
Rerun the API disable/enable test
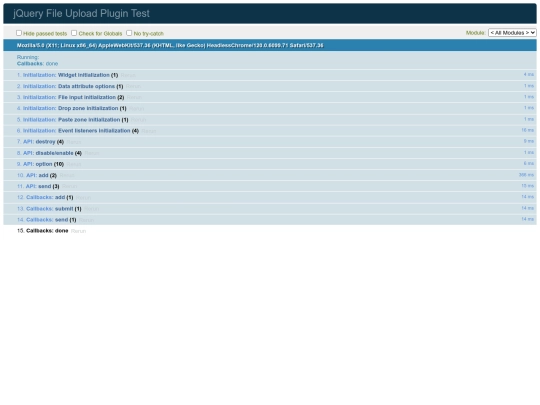(92, 153)
